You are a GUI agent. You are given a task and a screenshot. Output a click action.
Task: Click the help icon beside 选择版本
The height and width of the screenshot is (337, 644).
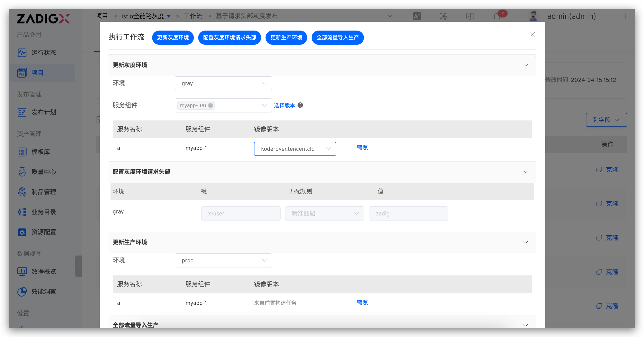(300, 105)
